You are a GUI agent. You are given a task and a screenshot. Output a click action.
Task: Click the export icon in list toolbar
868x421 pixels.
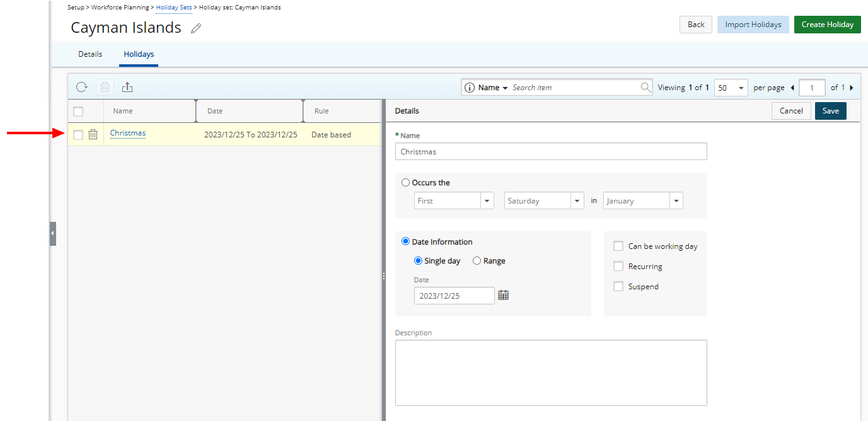pos(127,88)
